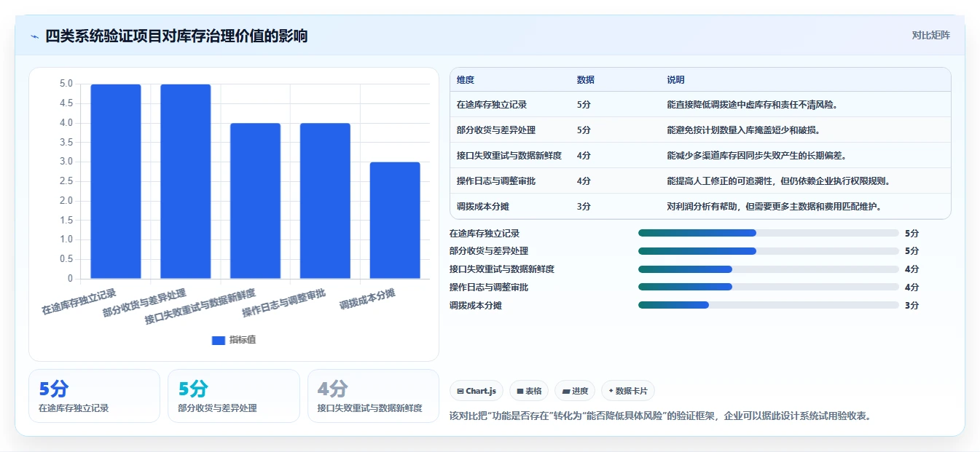Click table cell 调拨成本分摊

(483, 207)
